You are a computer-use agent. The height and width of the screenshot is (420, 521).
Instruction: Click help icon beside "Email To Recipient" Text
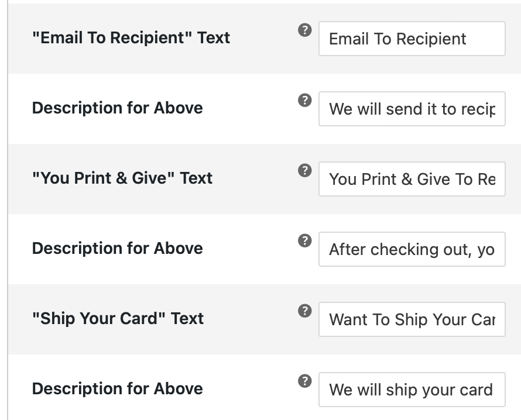pyautogui.click(x=304, y=30)
